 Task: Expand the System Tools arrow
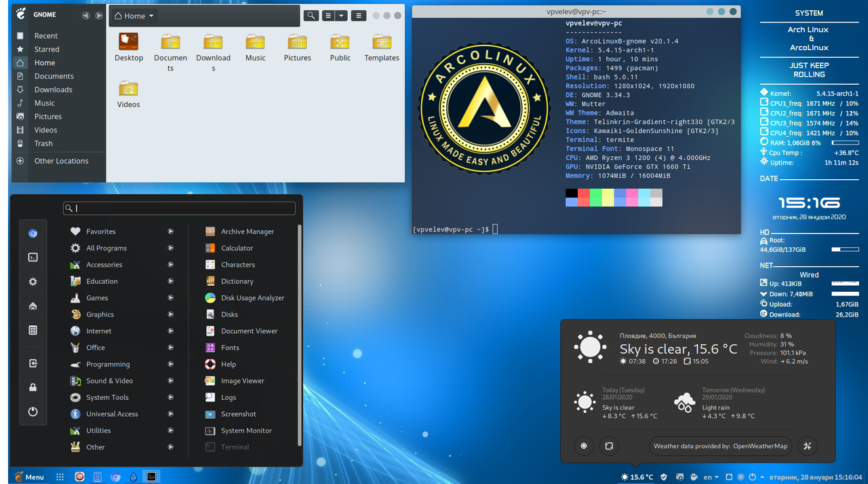pos(171,397)
